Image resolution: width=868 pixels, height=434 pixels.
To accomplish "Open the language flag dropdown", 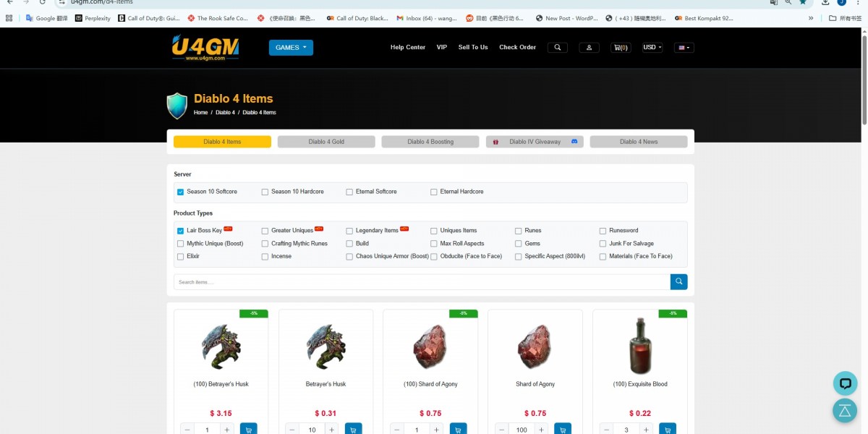I will tap(684, 48).
